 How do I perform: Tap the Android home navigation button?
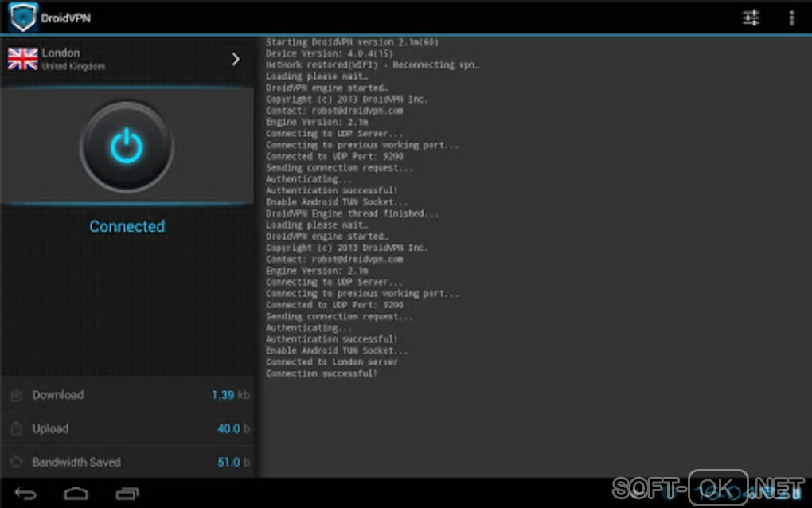click(76, 494)
